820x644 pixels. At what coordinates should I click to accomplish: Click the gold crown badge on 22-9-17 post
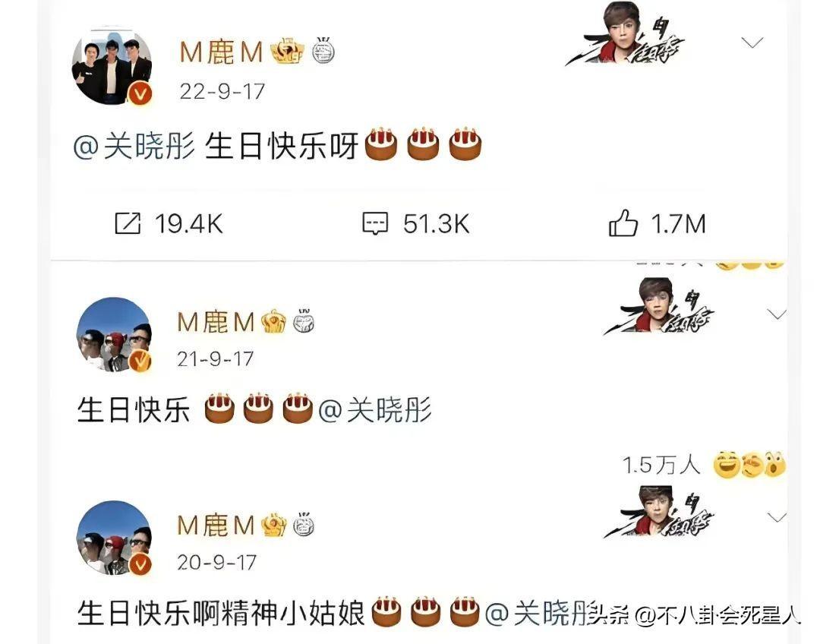(x=287, y=52)
